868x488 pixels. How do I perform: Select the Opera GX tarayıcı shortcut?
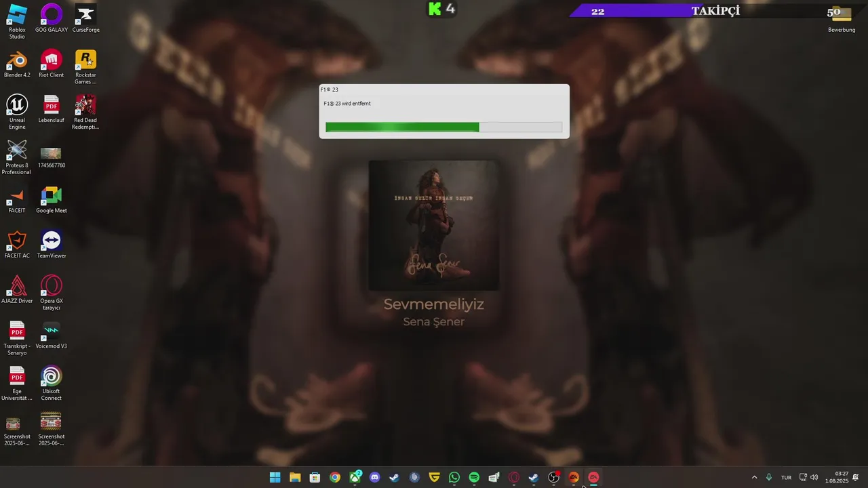[x=52, y=293]
